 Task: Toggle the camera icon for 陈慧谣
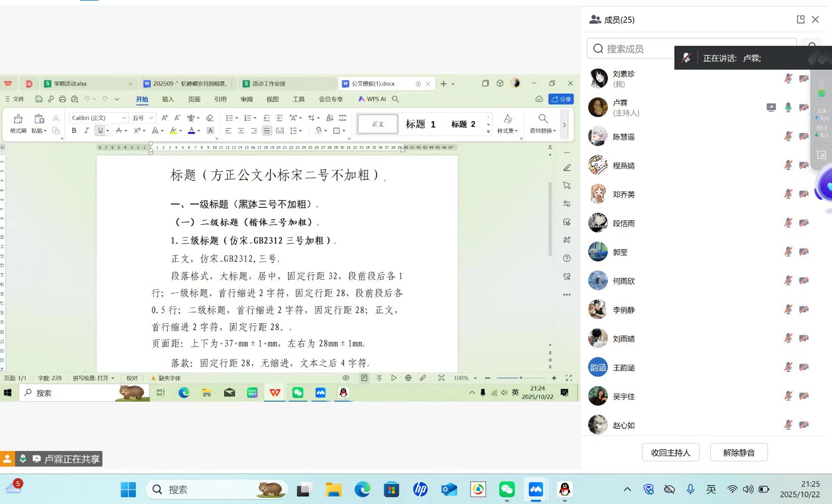(x=804, y=137)
